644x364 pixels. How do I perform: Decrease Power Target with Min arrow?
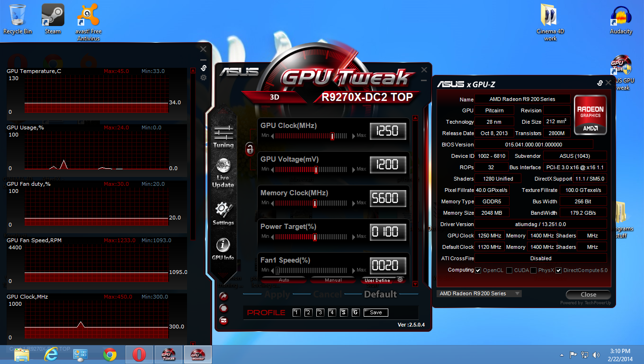(273, 236)
